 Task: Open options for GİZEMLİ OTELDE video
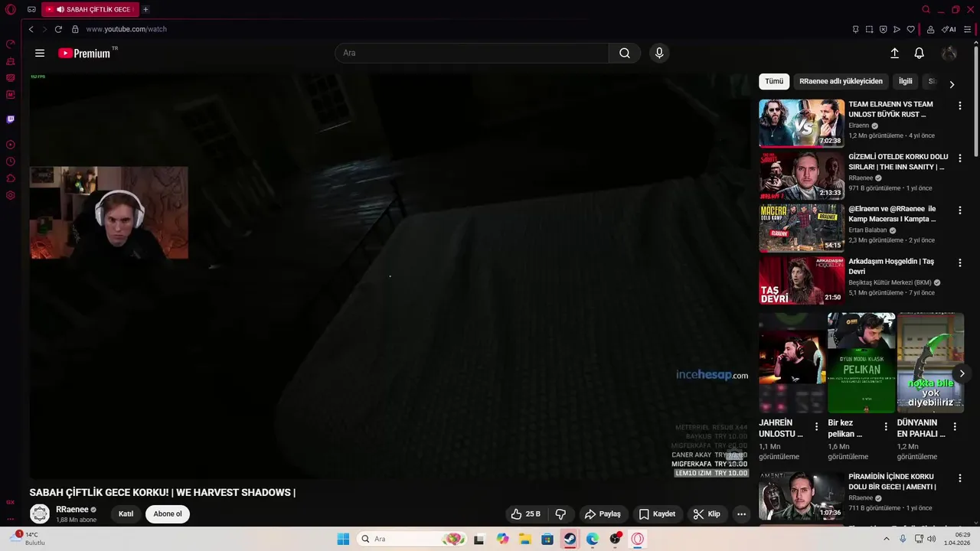click(960, 158)
